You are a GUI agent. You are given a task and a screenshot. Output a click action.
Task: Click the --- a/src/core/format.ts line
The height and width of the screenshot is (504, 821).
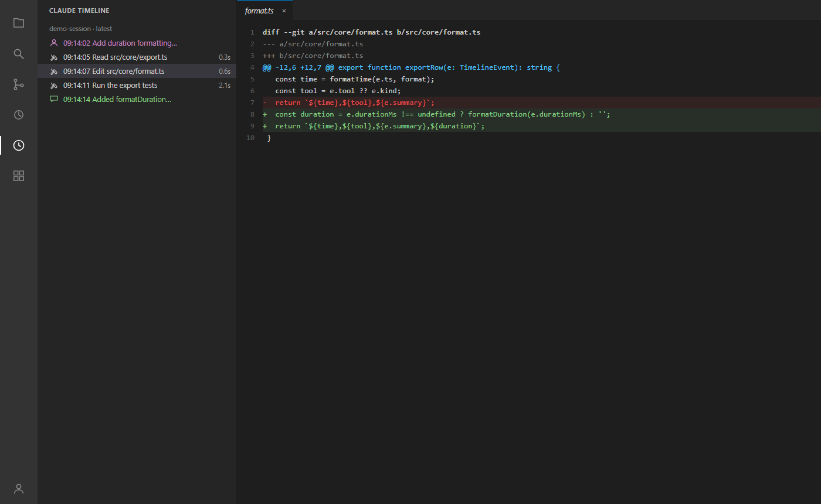(313, 44)
